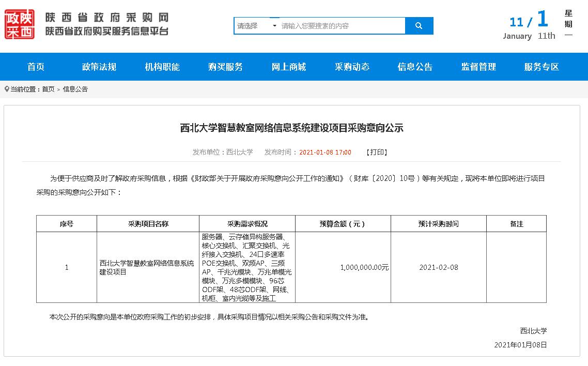
Task: Click the 采购项目名称 column header
Action: pos(148,224)
